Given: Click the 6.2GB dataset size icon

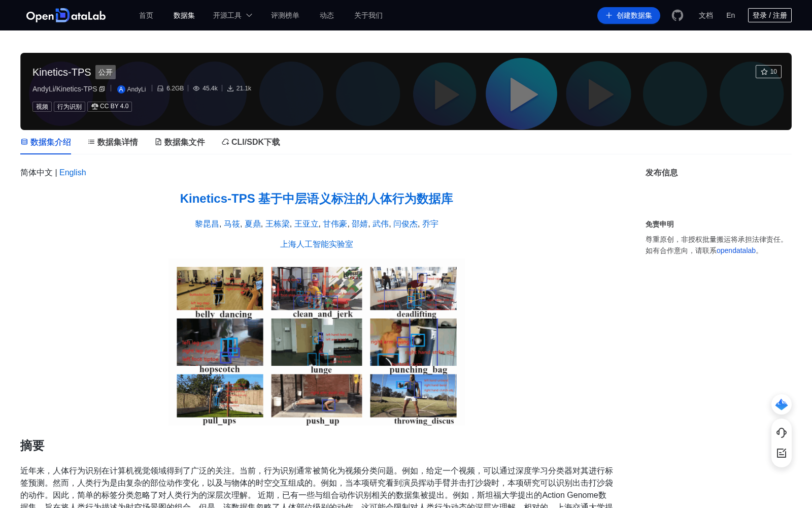Looking at the screenshot, I should [160, 88].
